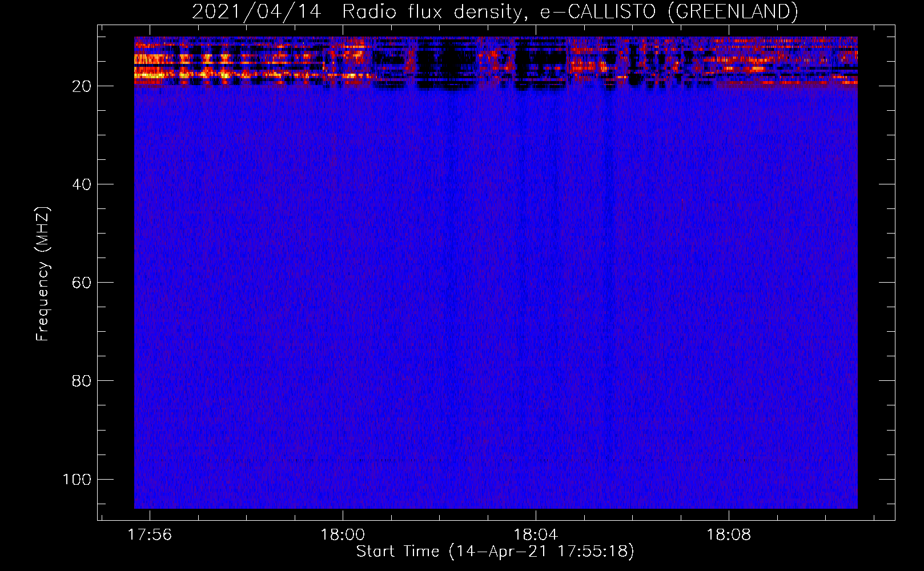The image size is (924, 571).
Task: Click the 100 MHz frequency tick label
Action: click(x=77, y=479)
